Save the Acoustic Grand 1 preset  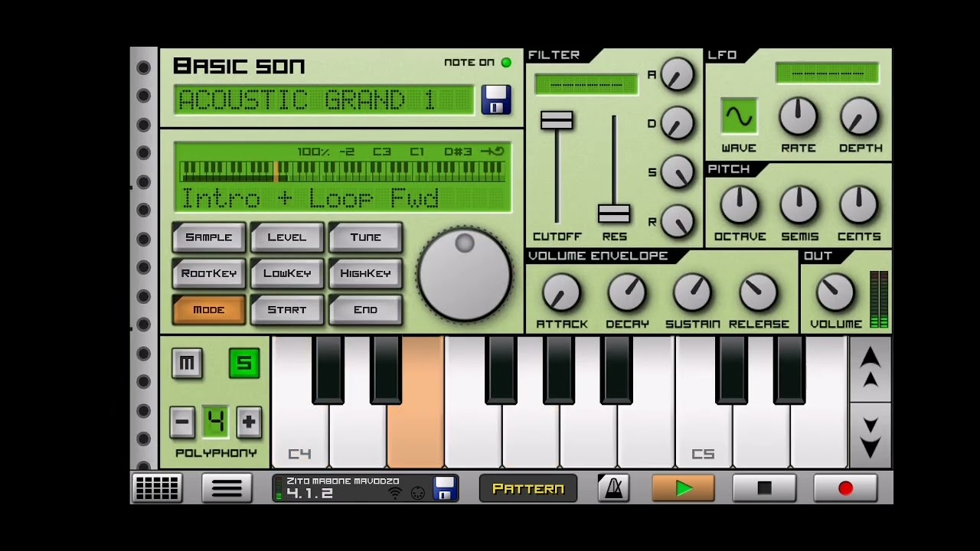[496, 100]
